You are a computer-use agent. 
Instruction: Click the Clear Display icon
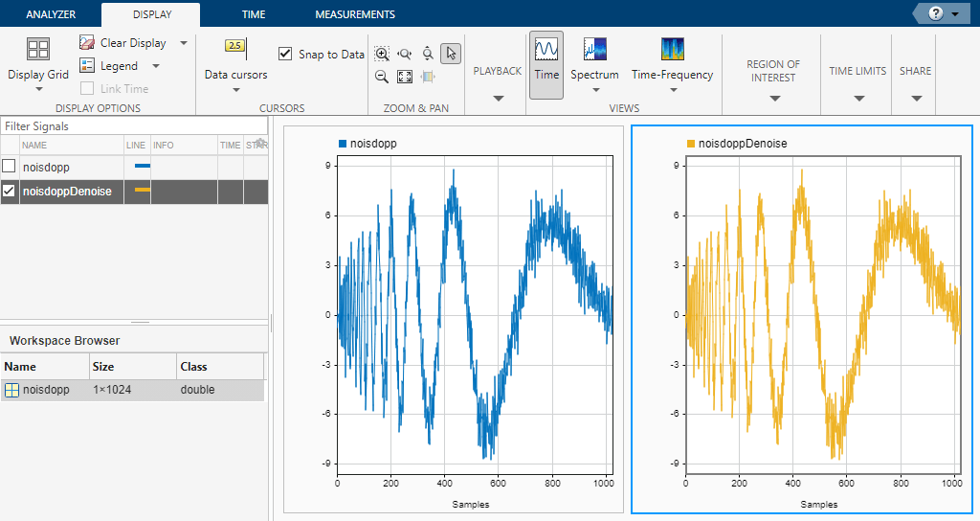click(87, 42)
